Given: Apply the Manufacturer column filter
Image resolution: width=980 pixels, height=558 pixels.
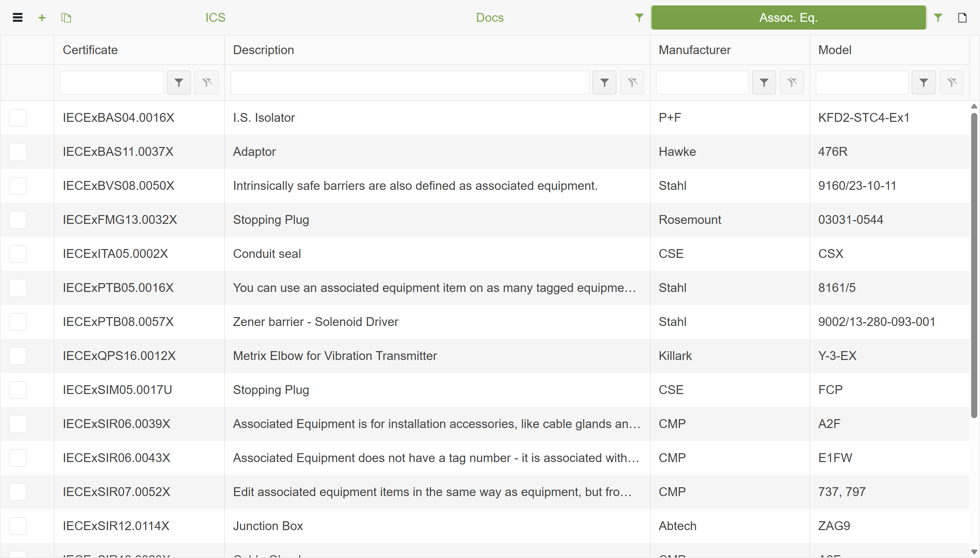Looking at the screenshot, I should point(764,82).
